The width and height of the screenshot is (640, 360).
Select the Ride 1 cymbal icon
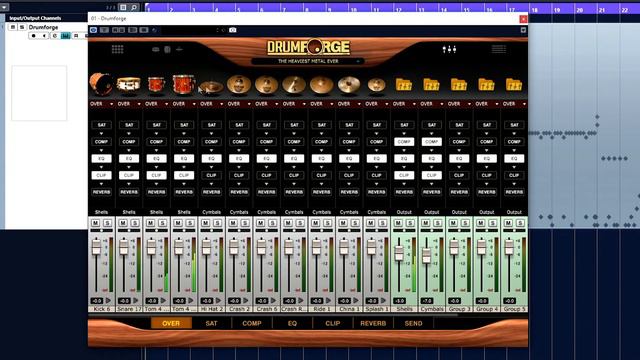[x=321, y=85]
